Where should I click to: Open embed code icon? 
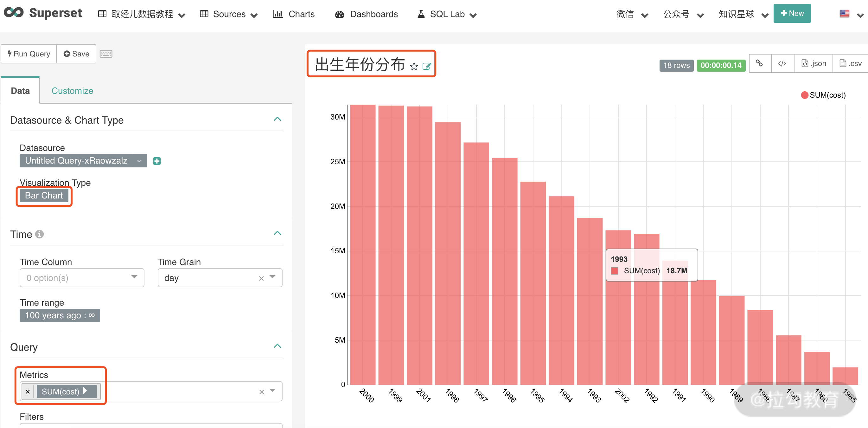[782, 63]
